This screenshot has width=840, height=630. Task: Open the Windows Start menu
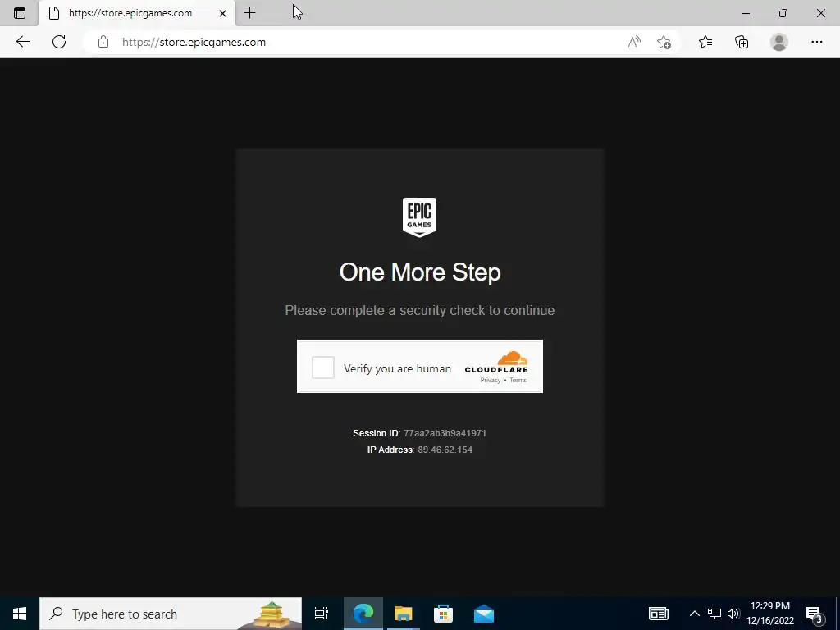pos(20,614)
